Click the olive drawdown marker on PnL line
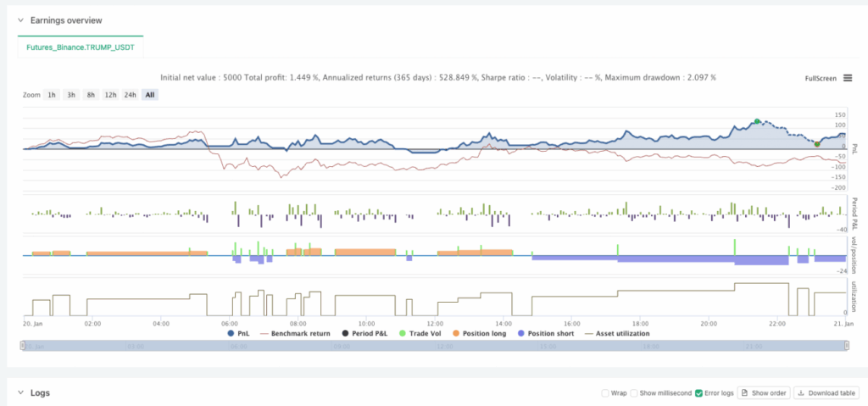This screenshot has width=868, height=406. (817, 144)
